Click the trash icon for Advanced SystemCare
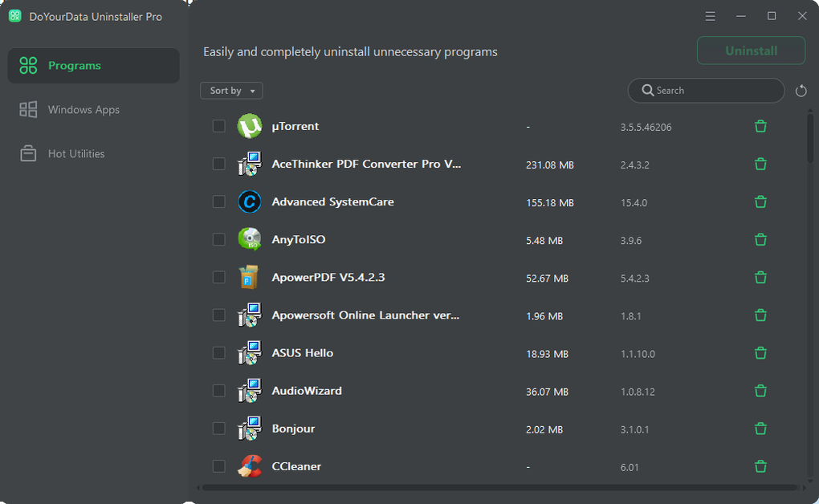The width and height of the screenshot is (819, 504). pos(760,201)
